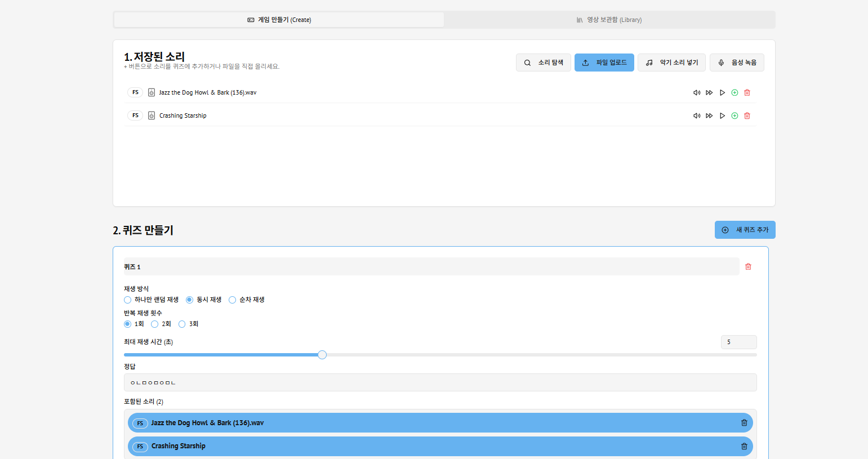This screenshot has width=868, height=459.
Task: Delete Jazz the Dog Howl saved sound
Action: pos(747,92)
